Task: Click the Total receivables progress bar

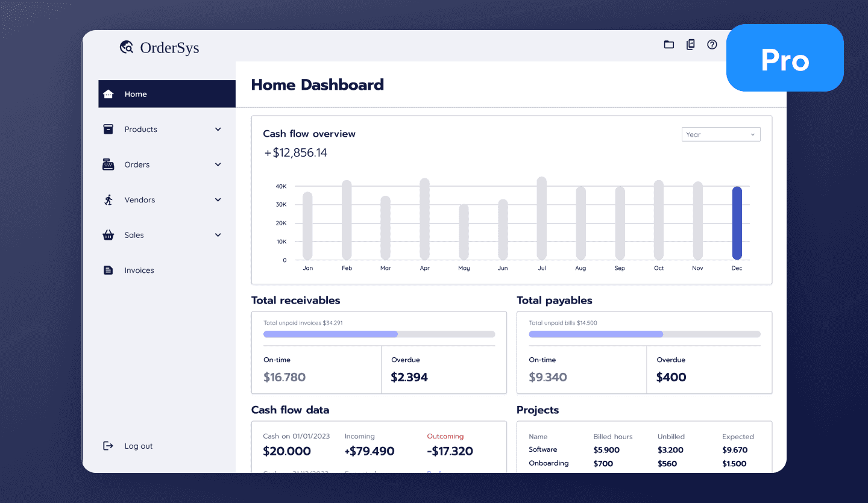Action: click(379, 334)
